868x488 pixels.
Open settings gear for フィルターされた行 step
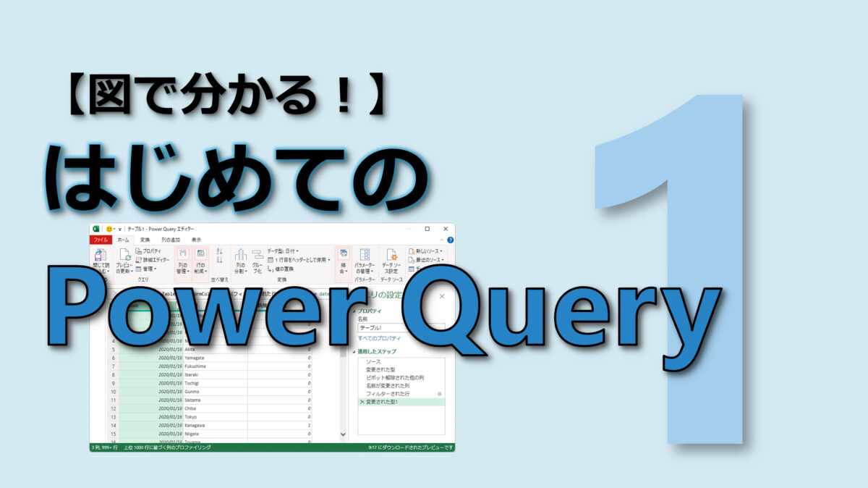[x=439, y=393]
